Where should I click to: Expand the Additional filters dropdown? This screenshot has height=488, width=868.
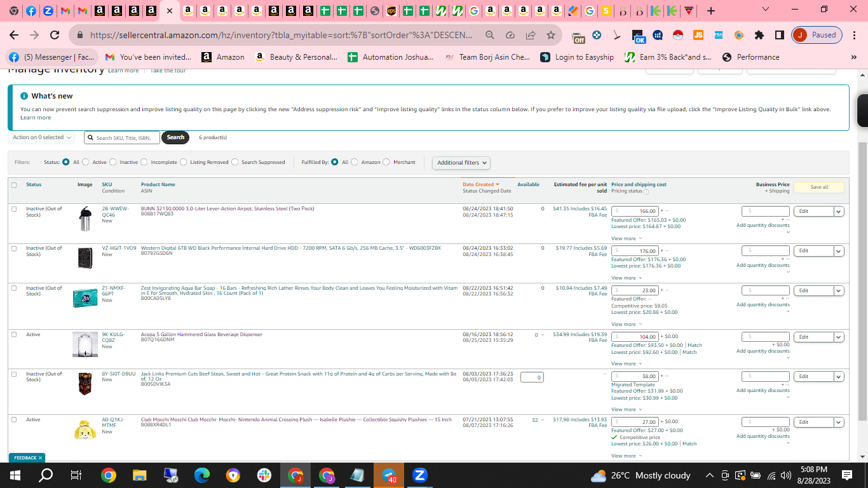tap(461, 163)
